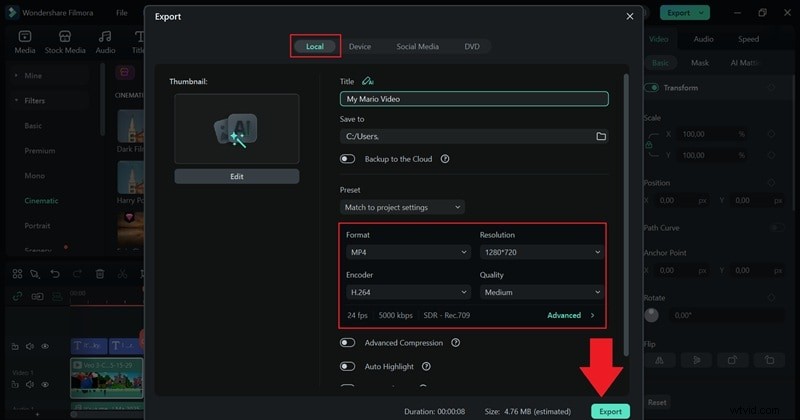Mute the Video 1 track speaker icon
This screenshot has width=800, height=420.
[x=30, y=384]
